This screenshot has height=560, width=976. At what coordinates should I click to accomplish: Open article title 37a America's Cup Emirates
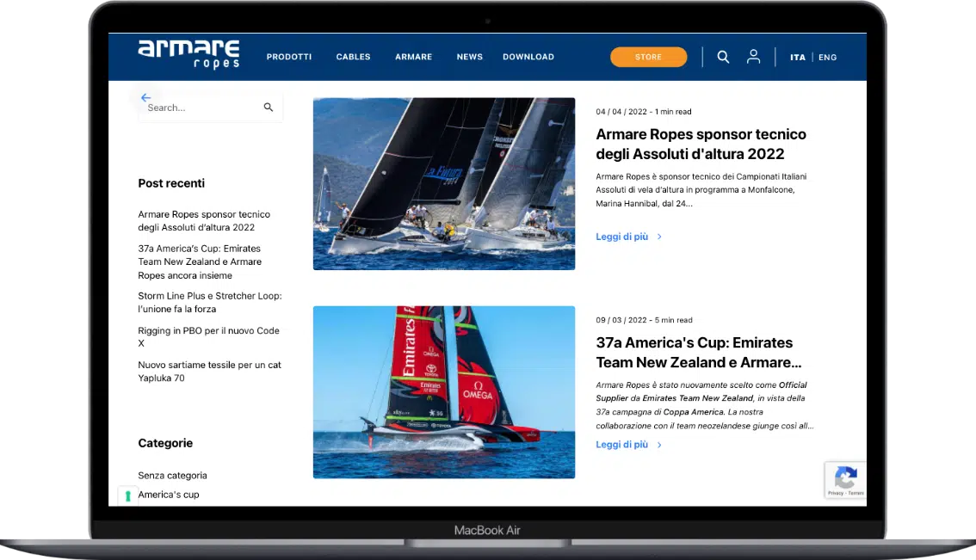pos(698,352)
